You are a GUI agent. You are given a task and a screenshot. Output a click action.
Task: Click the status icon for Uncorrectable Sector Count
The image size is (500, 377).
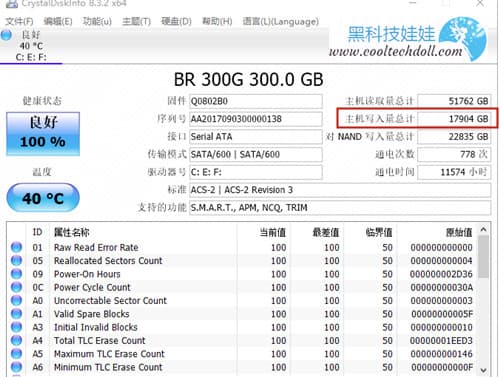coord(16,300)
